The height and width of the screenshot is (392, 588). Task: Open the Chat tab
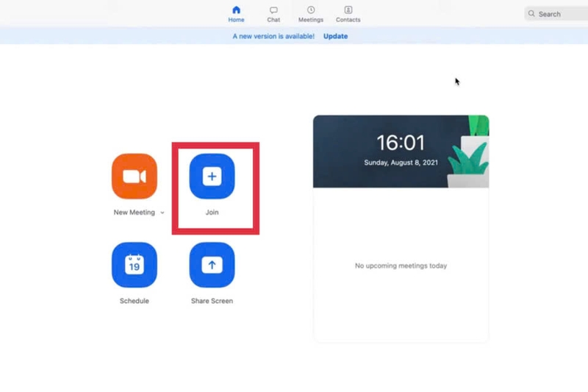pyautogui.click(x=273, y=14)
